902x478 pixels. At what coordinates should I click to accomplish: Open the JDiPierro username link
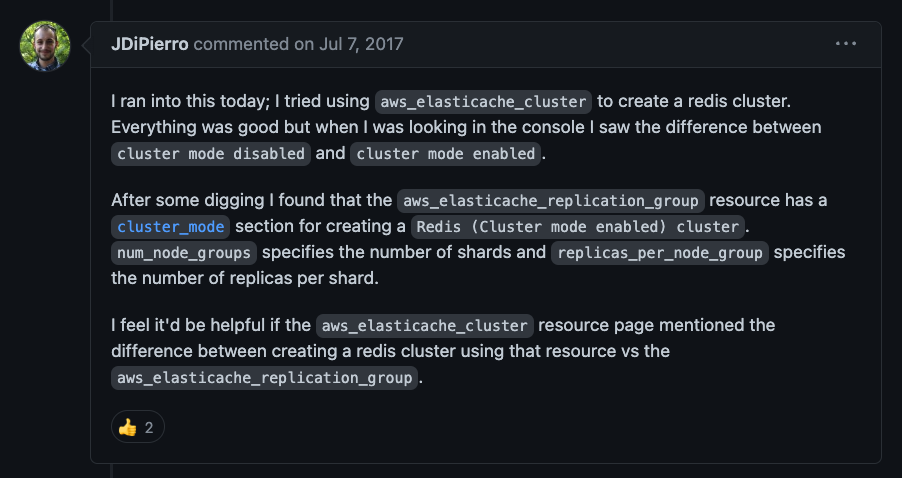click(150, 44)
